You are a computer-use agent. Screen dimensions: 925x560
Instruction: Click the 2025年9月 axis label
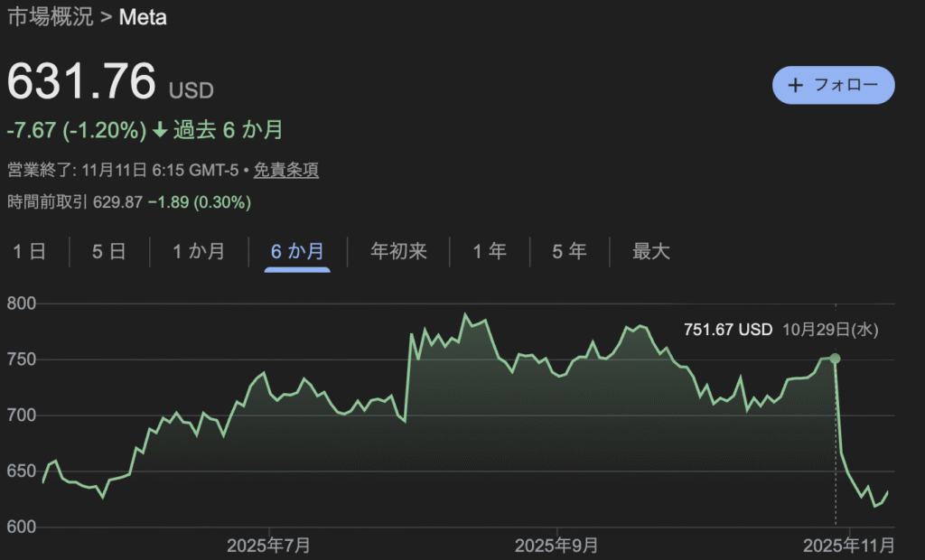pyautogui.click(x=557, y=546)
